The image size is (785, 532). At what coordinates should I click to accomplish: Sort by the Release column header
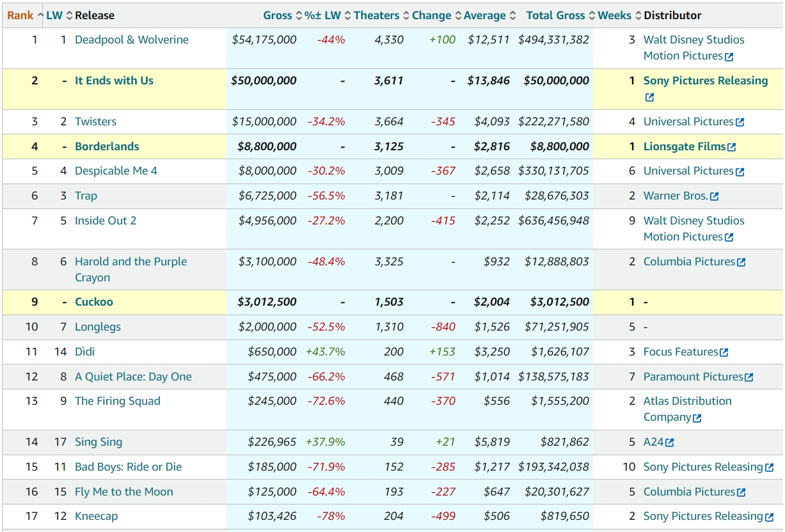(95, 15)
